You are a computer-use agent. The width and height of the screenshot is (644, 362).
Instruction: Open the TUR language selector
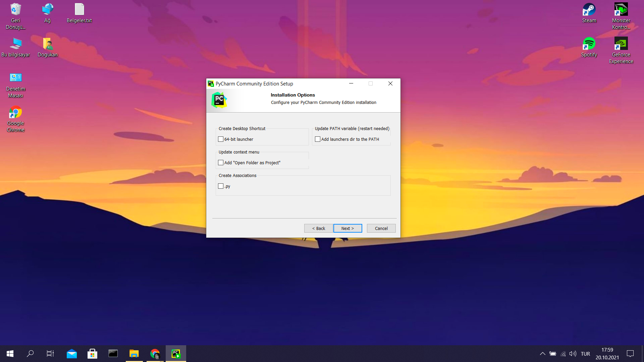[585, 354]
